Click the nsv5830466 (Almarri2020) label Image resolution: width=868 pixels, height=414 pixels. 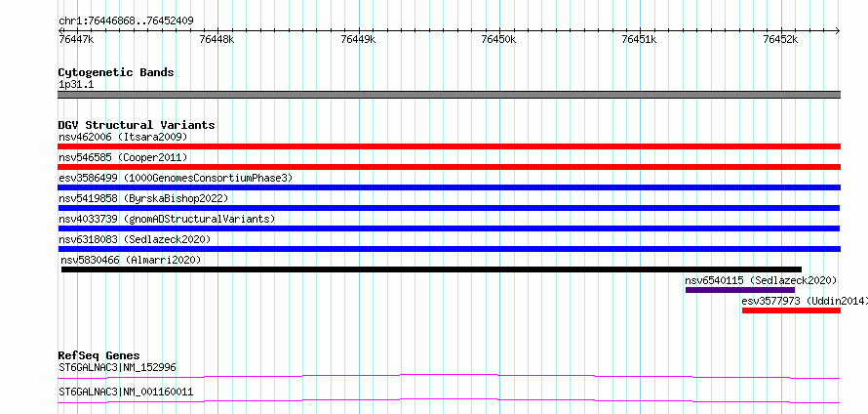pos(132,260)
